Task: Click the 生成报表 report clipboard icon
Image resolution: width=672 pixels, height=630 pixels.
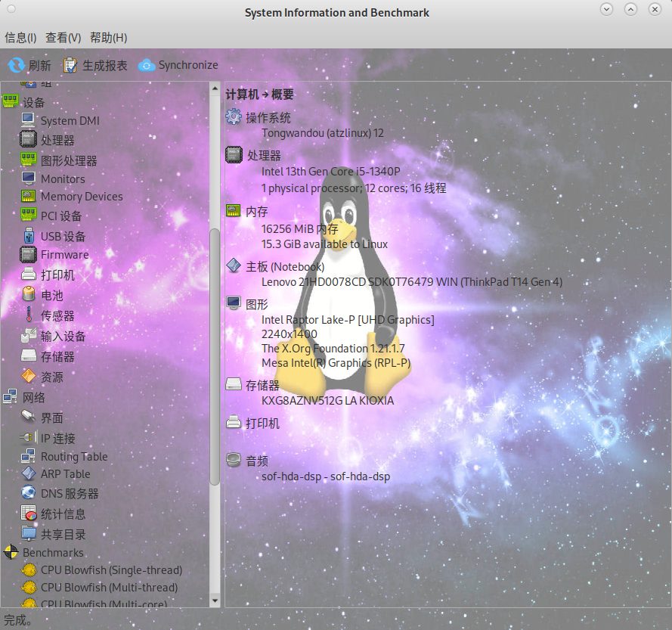Action: click(x=70, y=65)
